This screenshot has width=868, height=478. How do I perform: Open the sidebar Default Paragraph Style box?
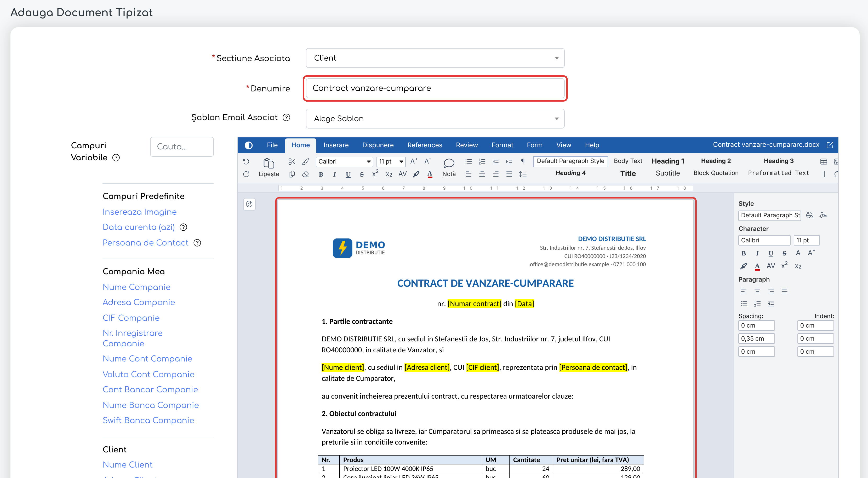tap(769, 215)
